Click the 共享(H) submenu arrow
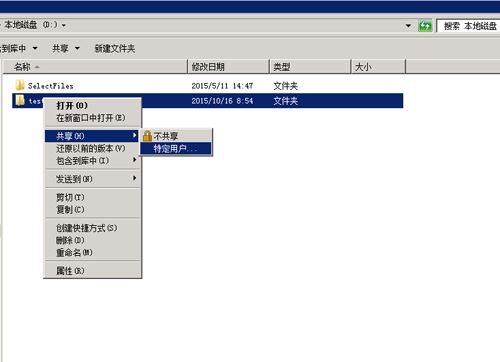Screen dimensions: 500x362 point(134,135)
